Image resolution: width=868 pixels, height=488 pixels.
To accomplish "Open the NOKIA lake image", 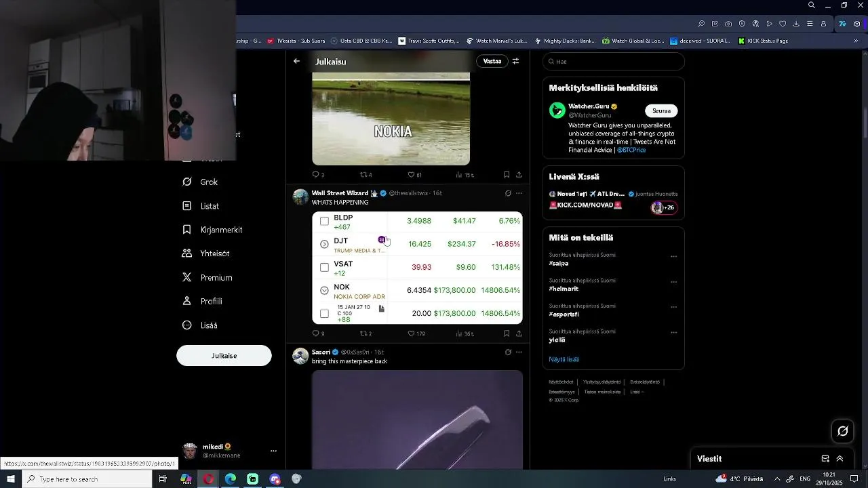I will pos(391,119).
